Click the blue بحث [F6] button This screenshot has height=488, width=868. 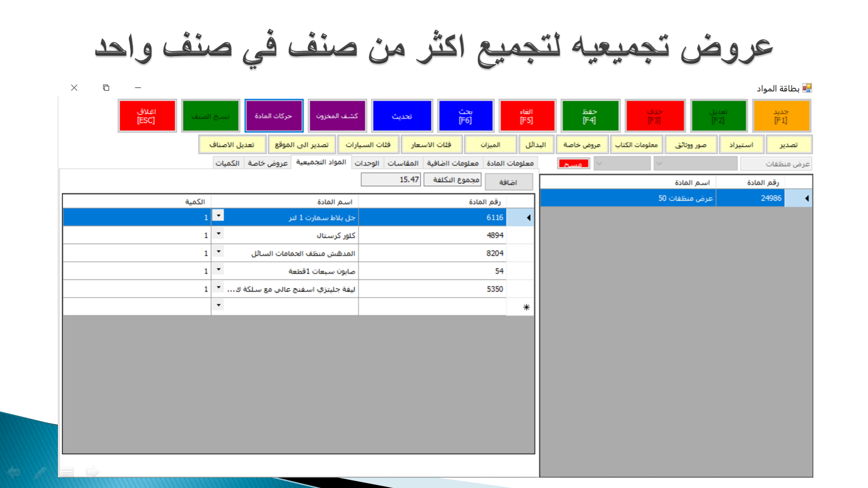point(465,116)
